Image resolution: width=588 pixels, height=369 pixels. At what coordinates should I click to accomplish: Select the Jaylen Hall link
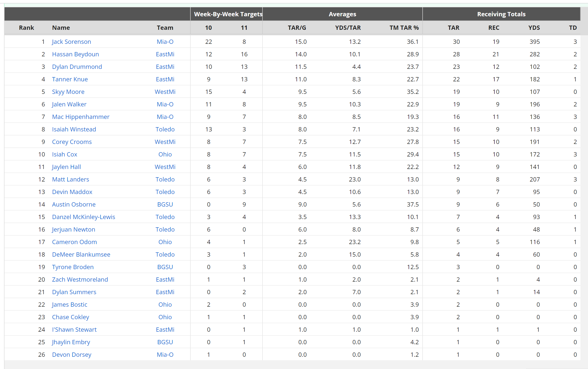(x=66, y=167)
